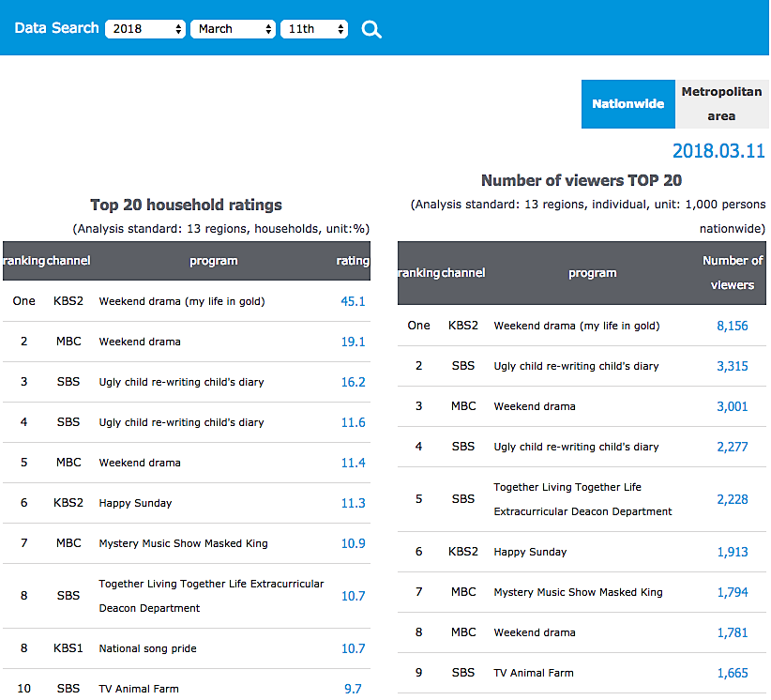Click 'rating' column header

(353, 261)
